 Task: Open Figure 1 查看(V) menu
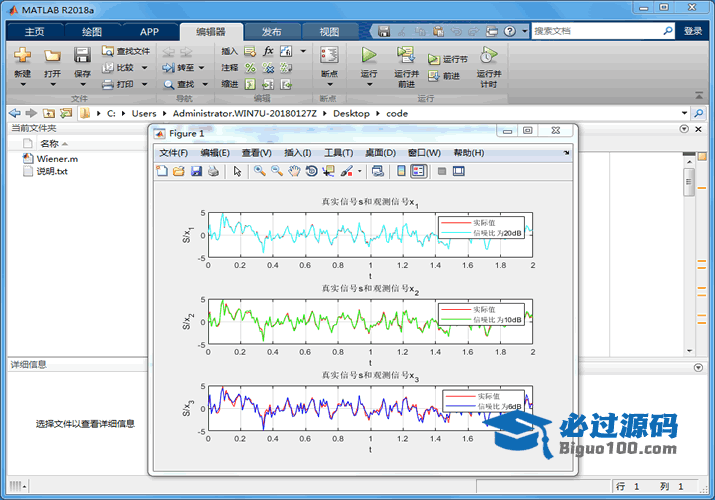[x=257, y=153]
